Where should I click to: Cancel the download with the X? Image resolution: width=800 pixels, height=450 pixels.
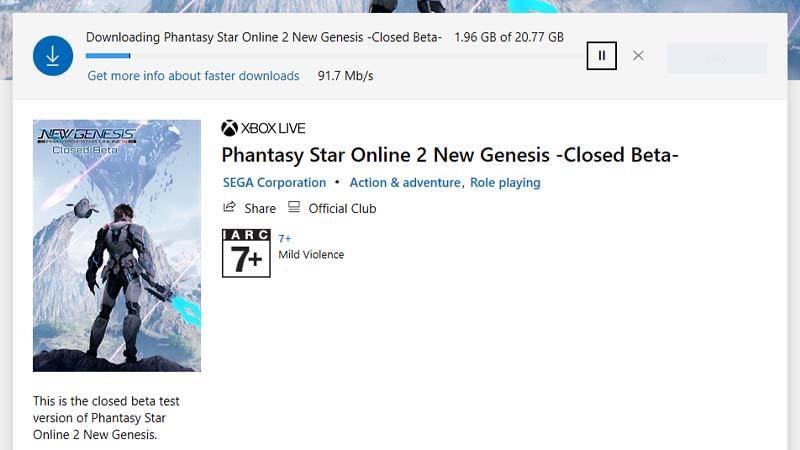tap(638, 56)
